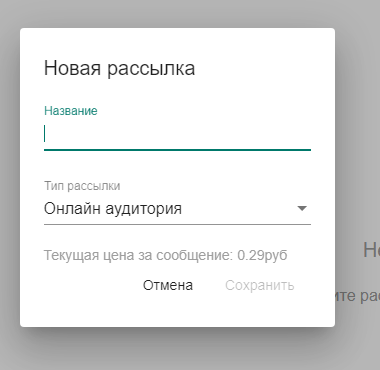Select the Новая рассылка dialog title
Image resolution: width=380 pixels, height=370 pixels.
[119, 68]
